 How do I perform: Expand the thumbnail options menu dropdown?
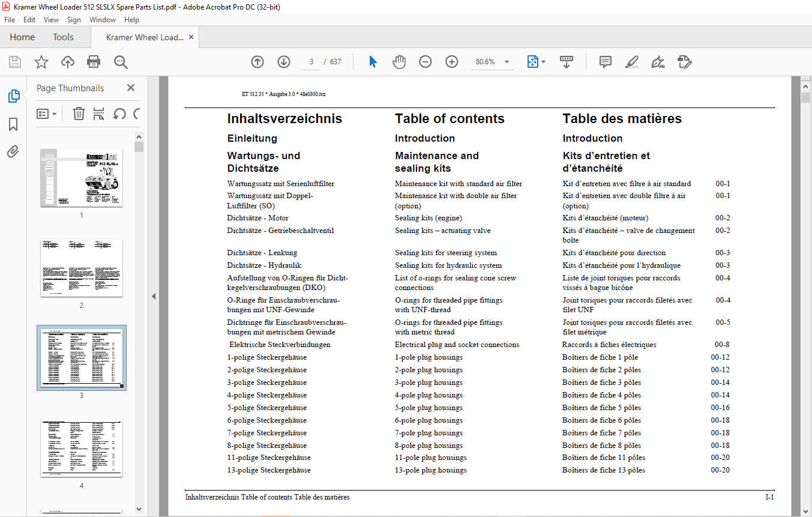[x=47, y=113]
